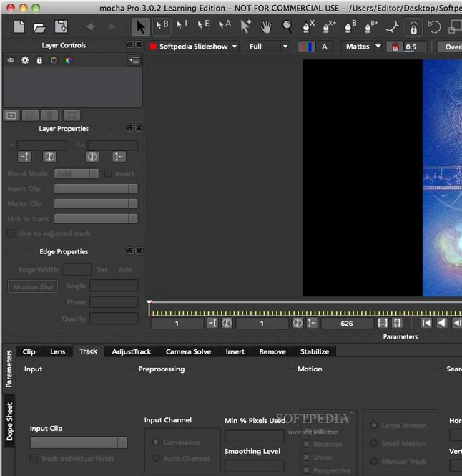The height and width of the screenshot is (476, 462).
Task: Select the Attach Layer tool icon
Action: [392, 27]
